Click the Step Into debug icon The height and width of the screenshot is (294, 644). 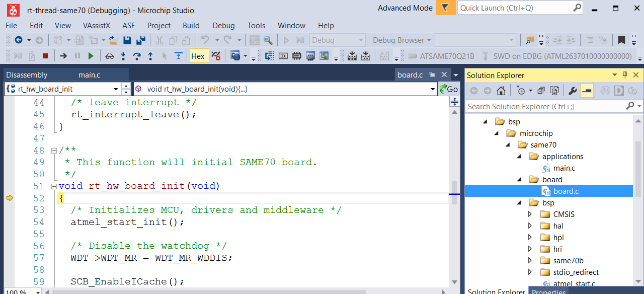click(123, 56)
